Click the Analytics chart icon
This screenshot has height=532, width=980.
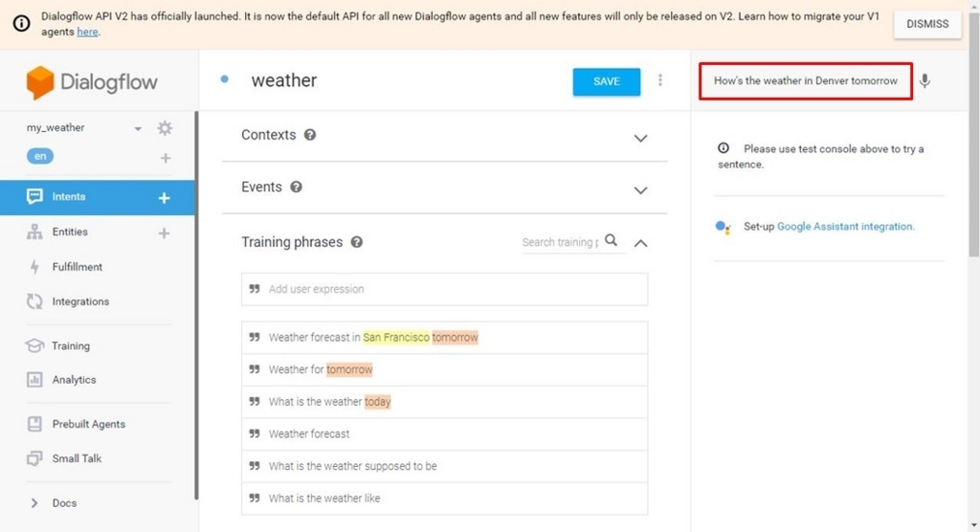[x=34, y=380]
